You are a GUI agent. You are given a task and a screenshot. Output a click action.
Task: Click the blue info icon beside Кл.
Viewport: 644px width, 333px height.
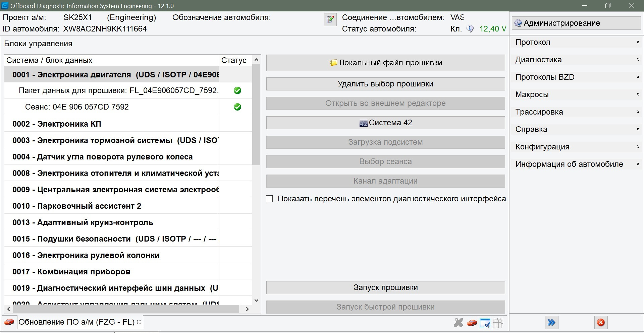(x=470, y=29)
